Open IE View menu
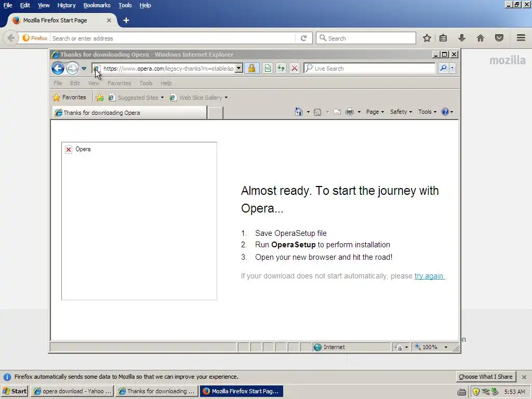The height and width of the screenshot is (399, 532). [x=94, y=83]
